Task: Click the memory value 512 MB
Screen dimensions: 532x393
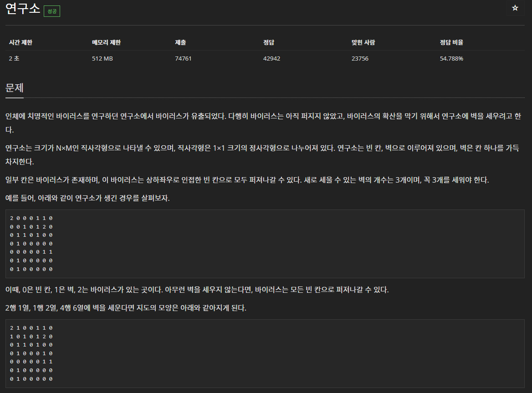Action: click(x=102, y=58)
